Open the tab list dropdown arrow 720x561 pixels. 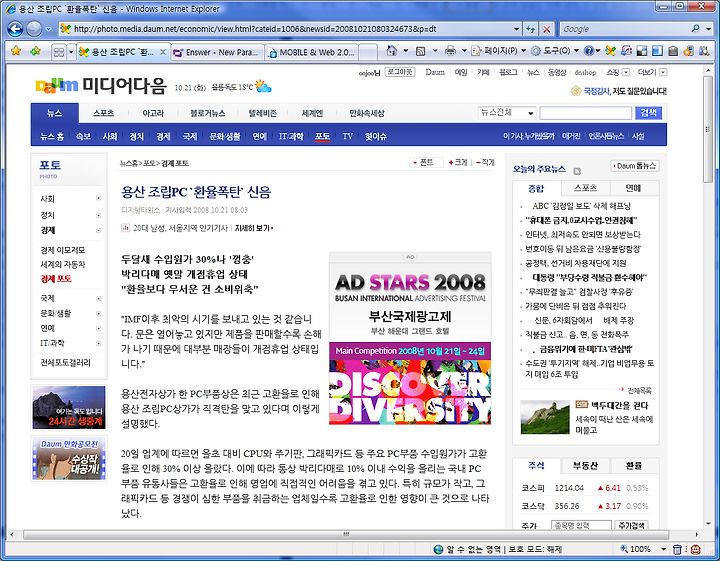71,52
